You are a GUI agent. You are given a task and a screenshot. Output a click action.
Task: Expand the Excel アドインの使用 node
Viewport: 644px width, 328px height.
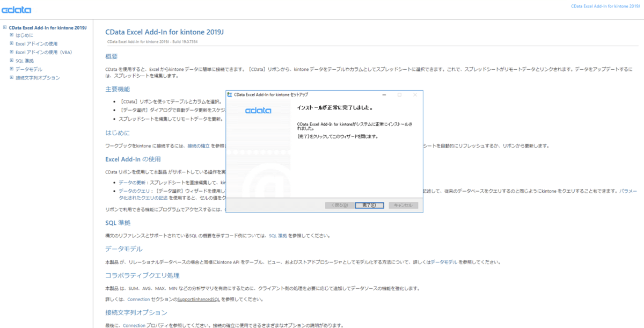point(11,44)
